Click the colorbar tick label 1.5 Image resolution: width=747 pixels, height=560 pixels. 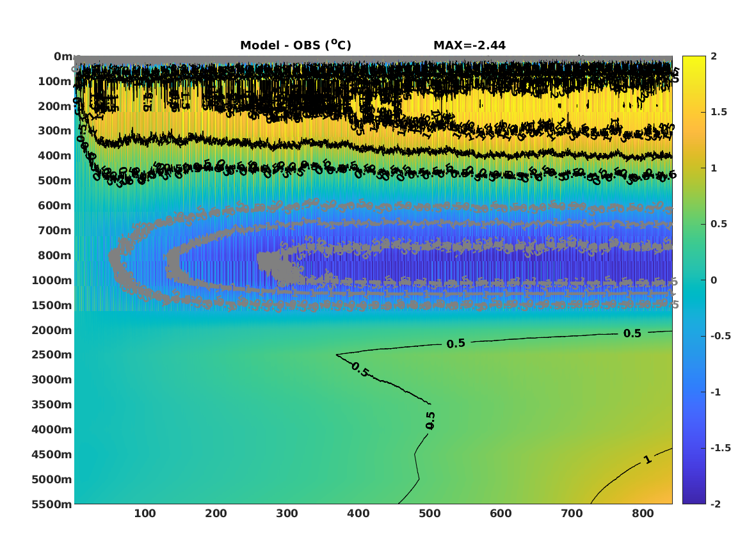tap(719, 112)
